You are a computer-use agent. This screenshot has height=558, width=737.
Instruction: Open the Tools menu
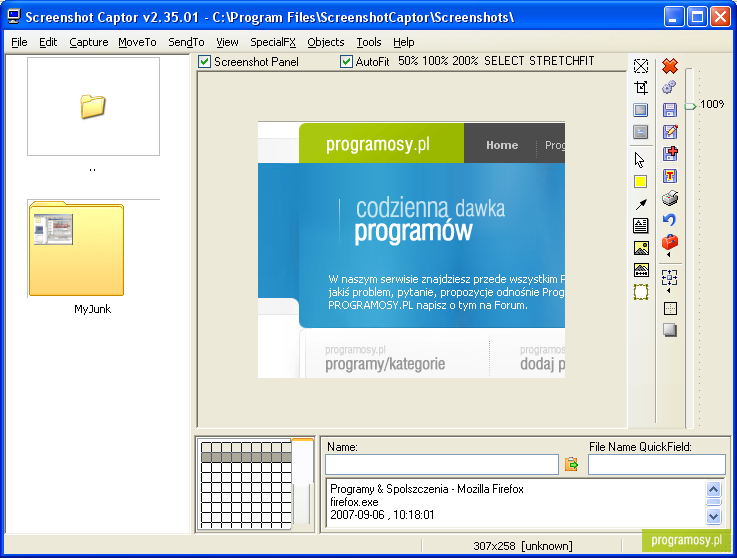coord(369,42)
